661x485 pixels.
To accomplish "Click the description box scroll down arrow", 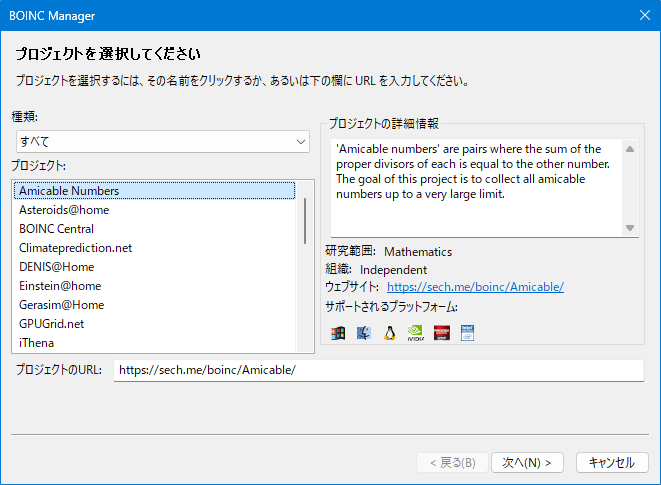I will [630, 228].
